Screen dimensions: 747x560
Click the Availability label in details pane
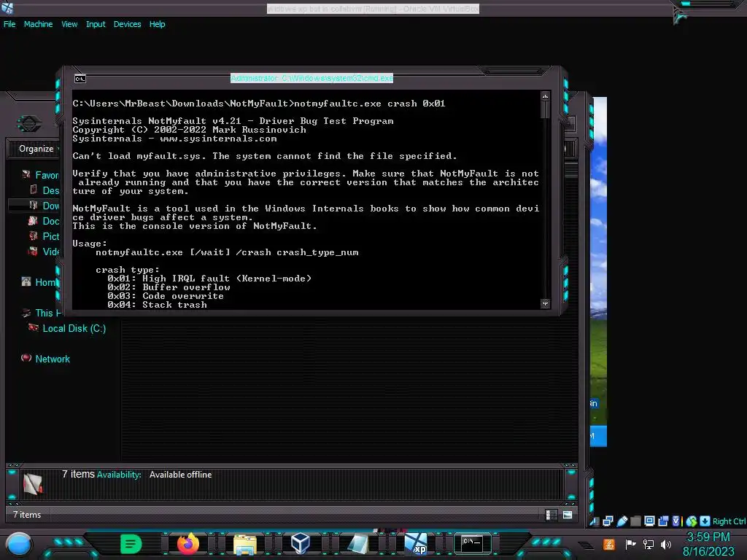tap(119, 475)
